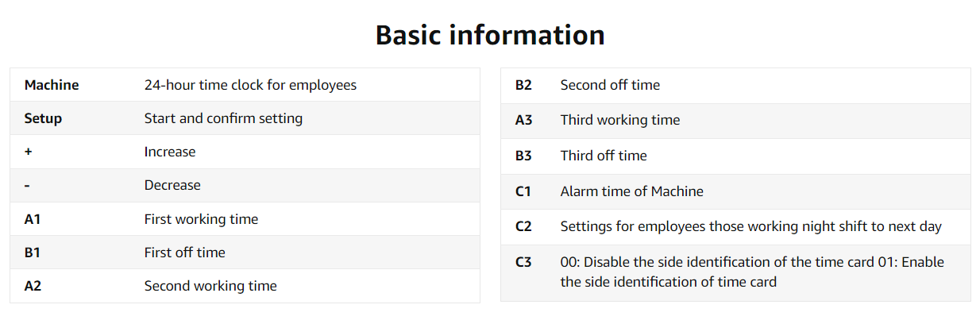The height and width of the screenshot is (320, 980).
Task: Click the "Increase" description text
Action: point(170,152)
